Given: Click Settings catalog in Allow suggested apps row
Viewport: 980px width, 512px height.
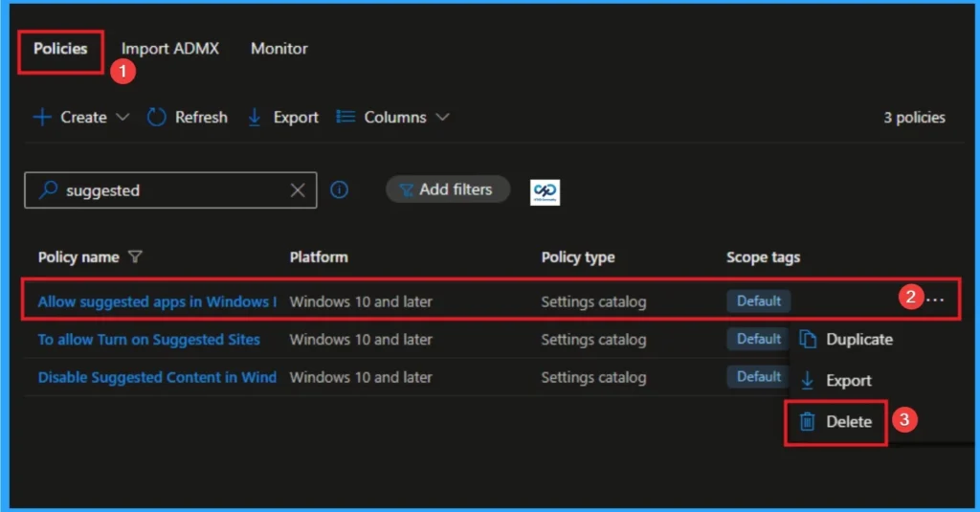Looking at the screenshot, I should (x=593, y=302).
